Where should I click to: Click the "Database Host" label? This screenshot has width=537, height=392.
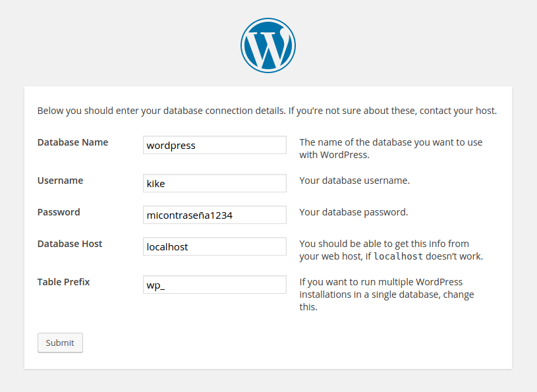point(70,244)
